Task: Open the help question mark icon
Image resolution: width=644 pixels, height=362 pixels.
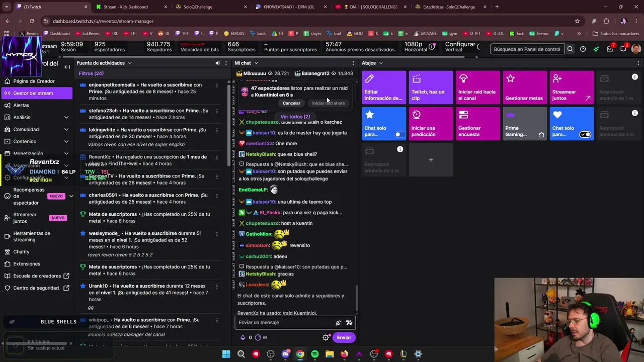Action: 583,49
